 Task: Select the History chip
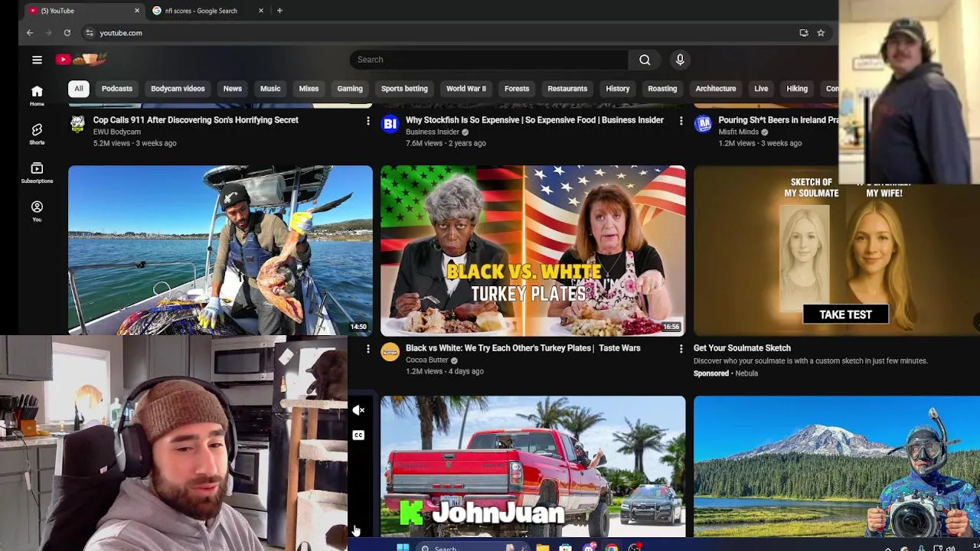[x=618, y=89]
